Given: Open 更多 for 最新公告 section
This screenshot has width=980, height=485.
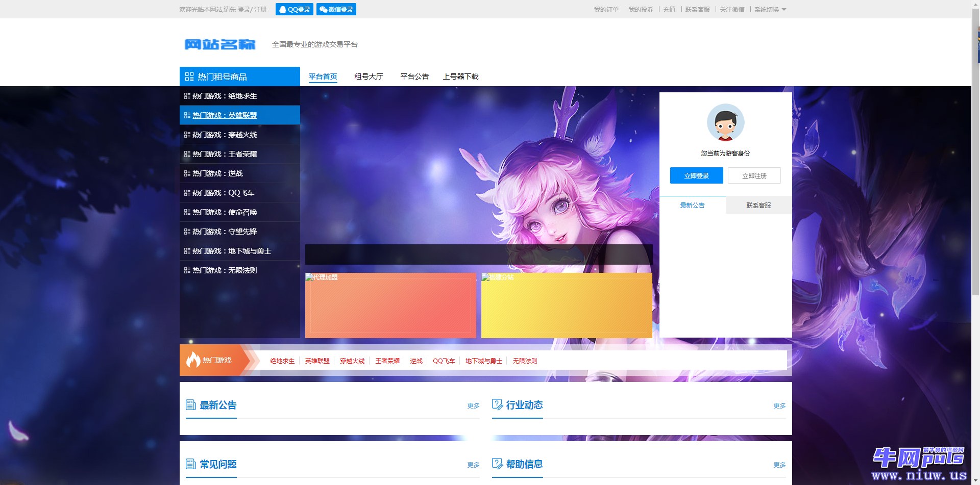Looking at the screenshot, I should (474, 406).
